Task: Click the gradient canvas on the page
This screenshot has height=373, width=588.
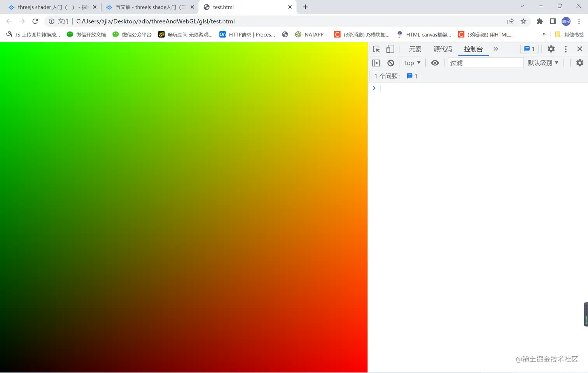Action: tap(184, 207)
